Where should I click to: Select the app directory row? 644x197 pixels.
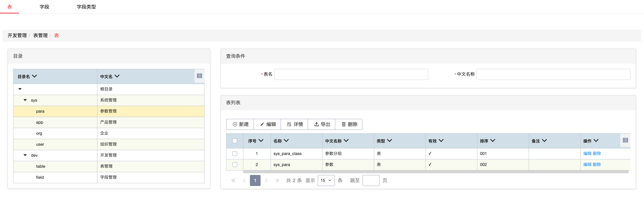coord(109,122)
